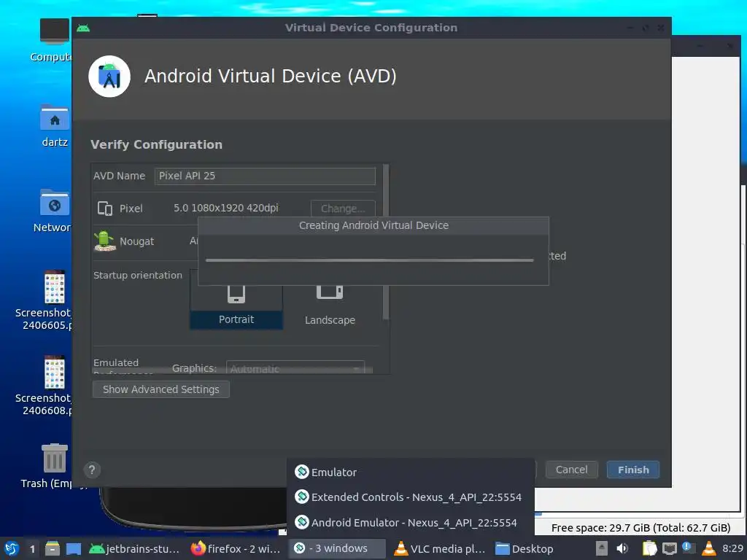Click the 3 windows emulator taskbar group
This screenshot has width=747, height=560.
click(x=336, y=548)
